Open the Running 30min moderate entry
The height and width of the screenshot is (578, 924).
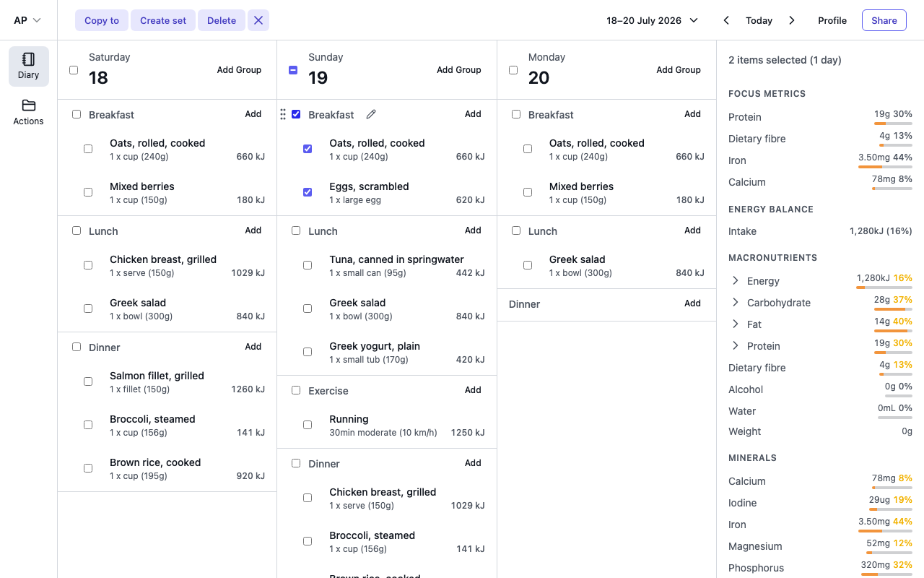click(387, 425)
